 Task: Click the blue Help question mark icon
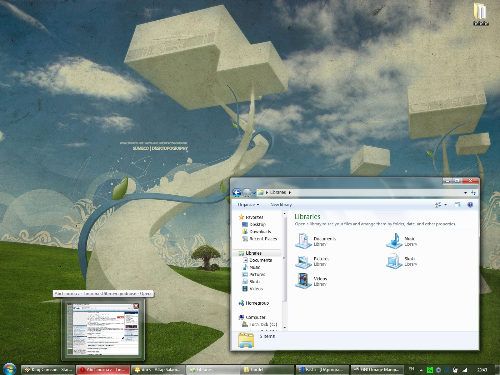pos(470,205)
